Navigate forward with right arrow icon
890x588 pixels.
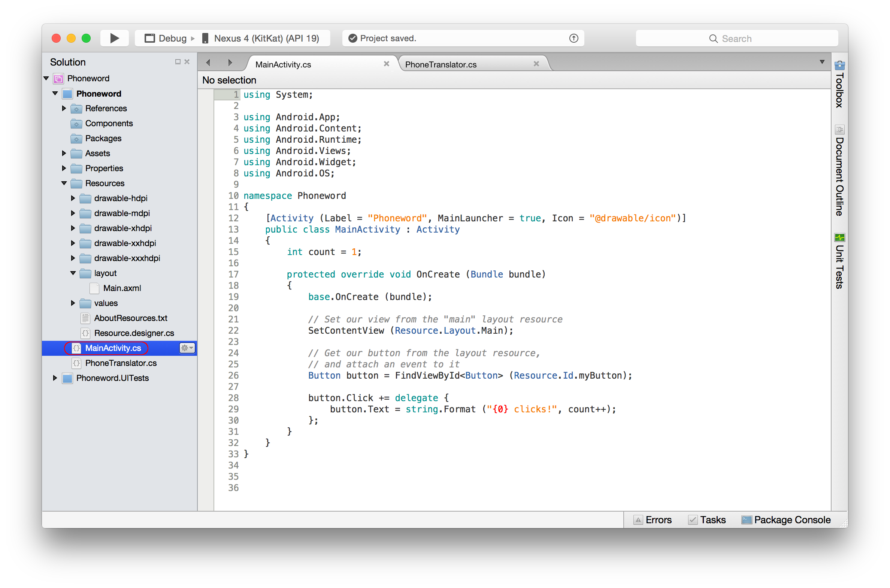[x=230, y=63]
